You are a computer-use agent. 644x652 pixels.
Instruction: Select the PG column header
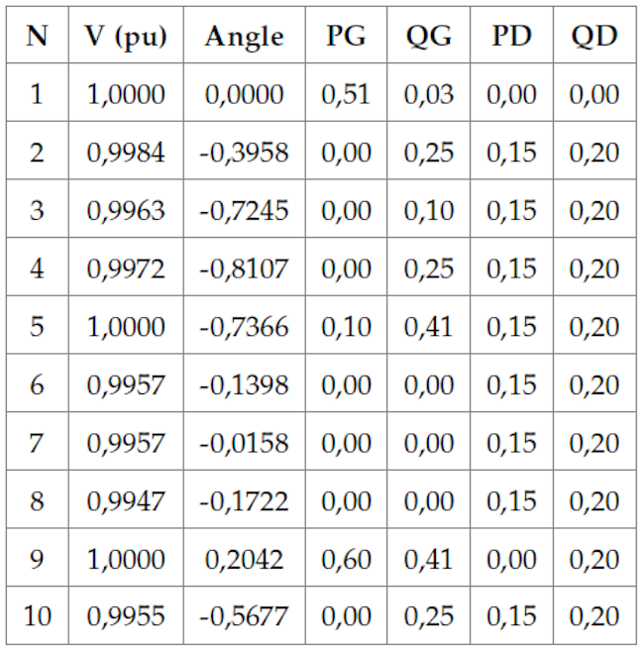pyautogui.click(x=346, y=37)
